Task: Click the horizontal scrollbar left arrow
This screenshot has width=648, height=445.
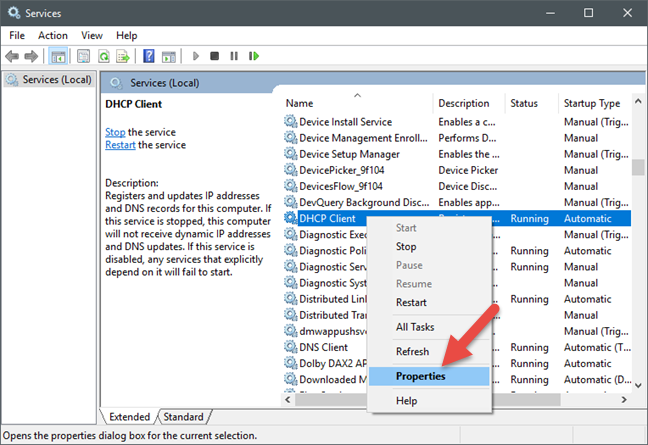Action: point(288,400)
